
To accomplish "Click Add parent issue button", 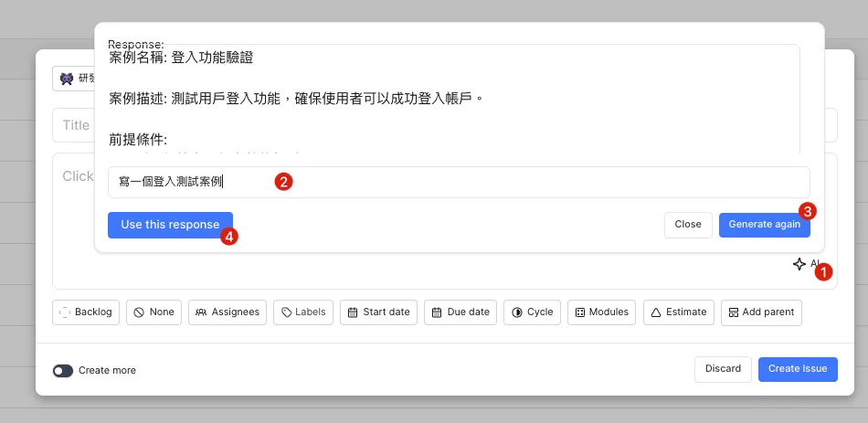I will (761, 312).
